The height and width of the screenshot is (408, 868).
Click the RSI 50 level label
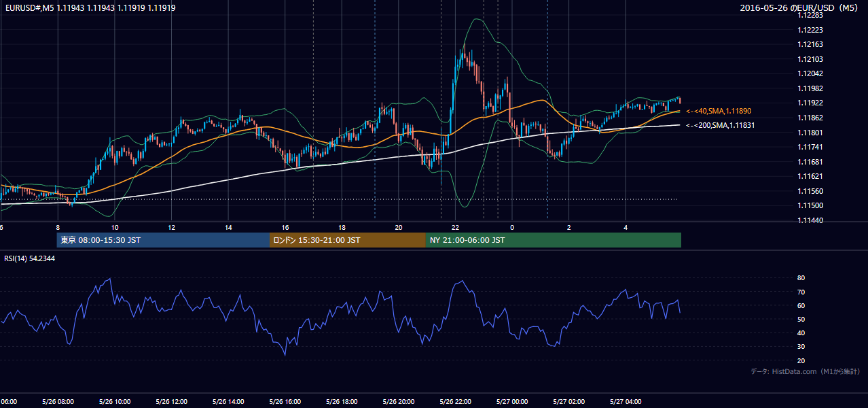[x=801, y=319]
